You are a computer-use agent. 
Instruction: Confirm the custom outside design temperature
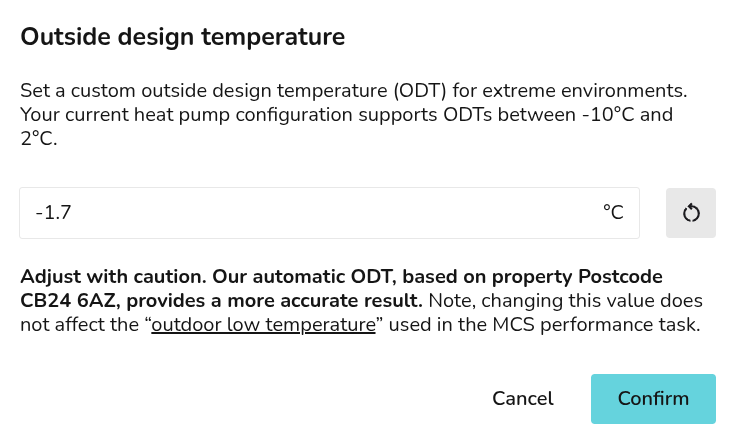pyautogui.click(x=653, y=399)
